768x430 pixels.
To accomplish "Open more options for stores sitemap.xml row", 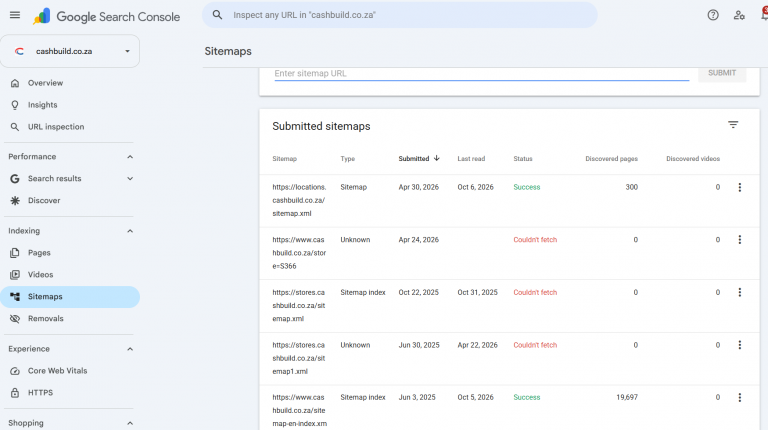I will 740,292.
